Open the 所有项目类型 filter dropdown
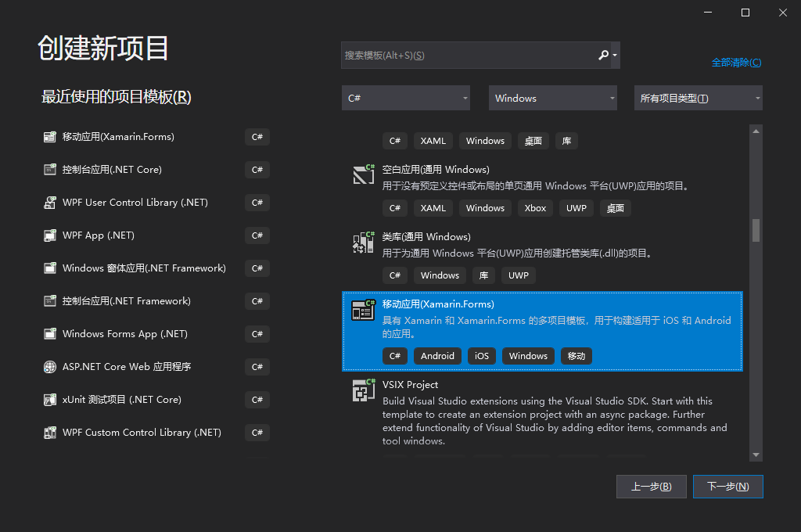 click(699, 98)
